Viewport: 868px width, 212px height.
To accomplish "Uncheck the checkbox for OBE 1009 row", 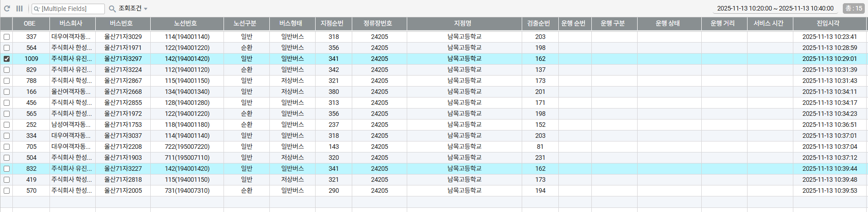I will (6, 59).
